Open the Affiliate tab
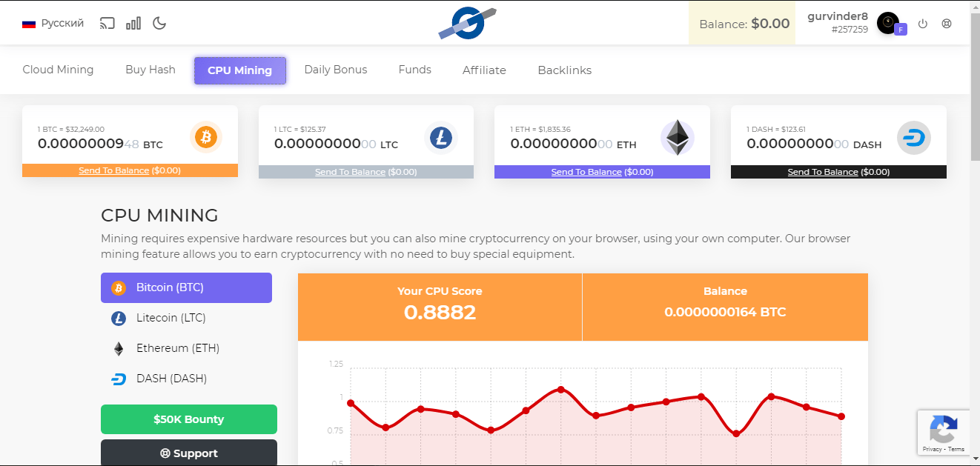 pyautogui.click(x=484, y=70)
